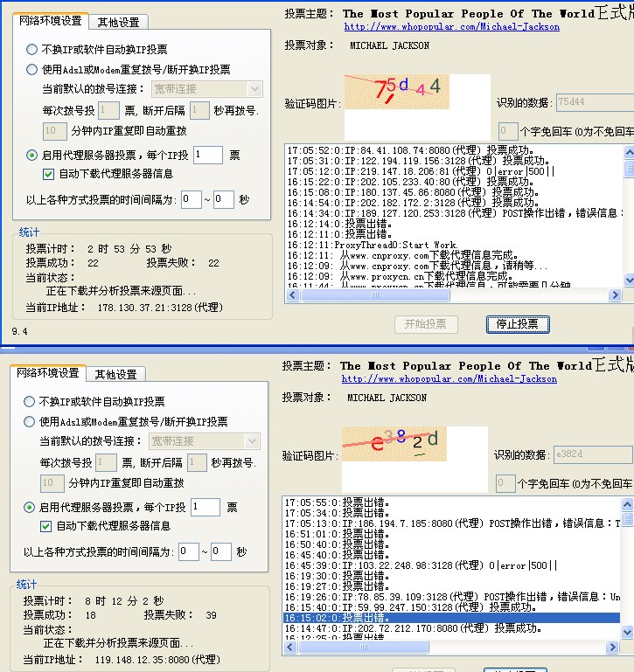Uncheck 自动下载代理服务器信息 in lower window
Image resolution: width=634 pixels, height=672 pixels.
pos(46,526)
